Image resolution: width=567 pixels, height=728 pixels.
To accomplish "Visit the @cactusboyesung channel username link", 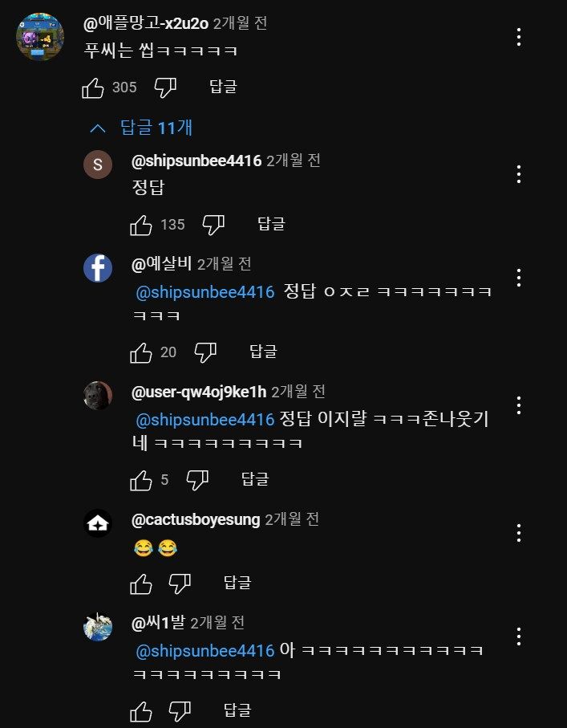I will pos(196,520).
